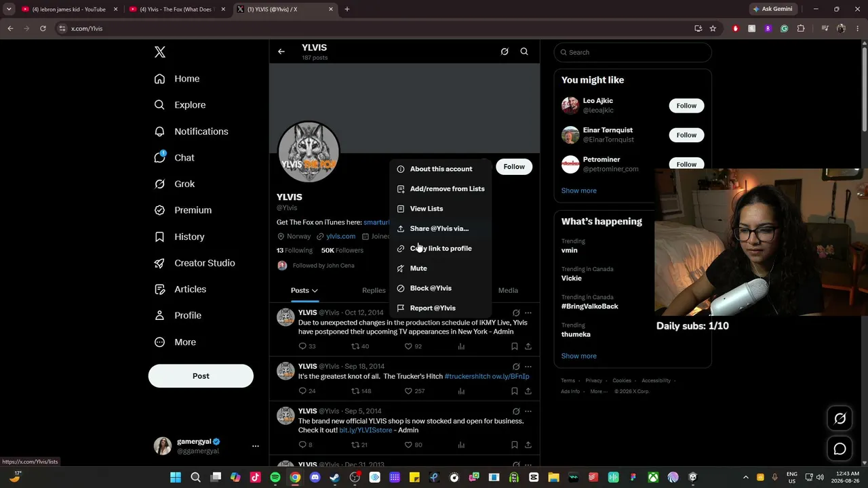Choose Report @Ylvis in the menu
Viewport: 868px width, 488px height.
click(440, 308)
